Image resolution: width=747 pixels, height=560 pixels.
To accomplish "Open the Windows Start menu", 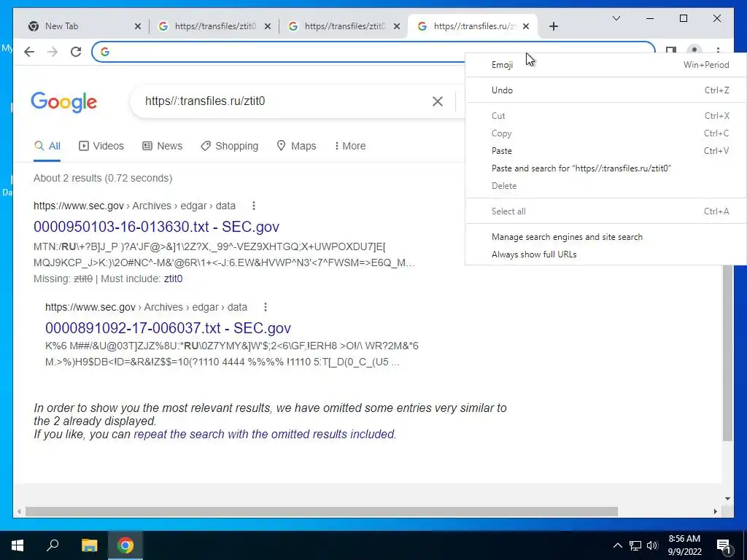I will click(x=18, y=545).
